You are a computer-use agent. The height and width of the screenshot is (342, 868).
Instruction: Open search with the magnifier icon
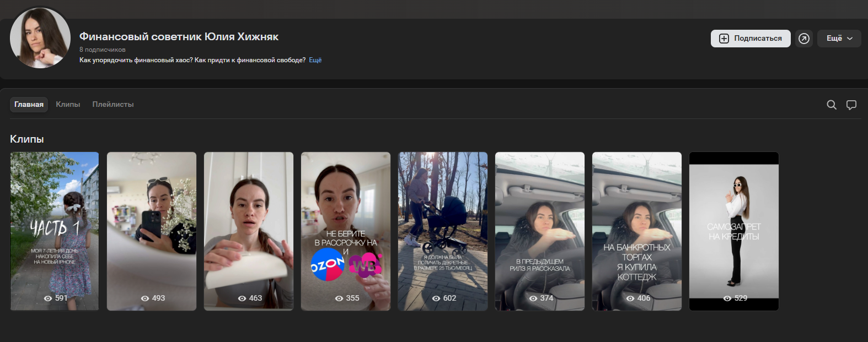[x=832, y=105]
